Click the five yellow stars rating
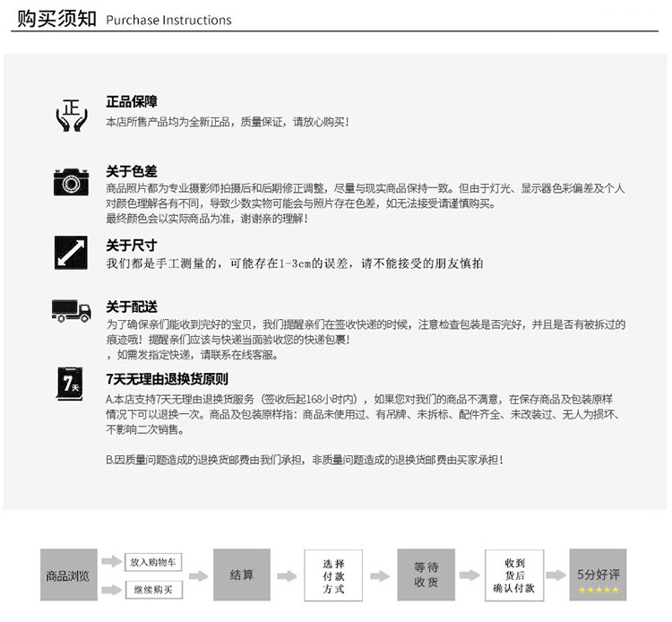The height and width of the screenshot is (622, 672). (599, 591)
